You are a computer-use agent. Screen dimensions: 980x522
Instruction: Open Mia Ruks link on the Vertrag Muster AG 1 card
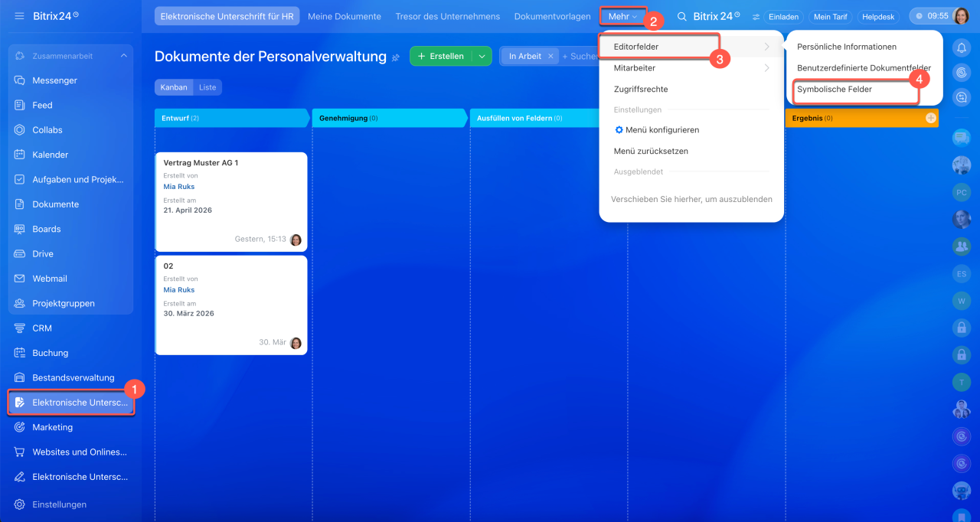coord(179,187)
